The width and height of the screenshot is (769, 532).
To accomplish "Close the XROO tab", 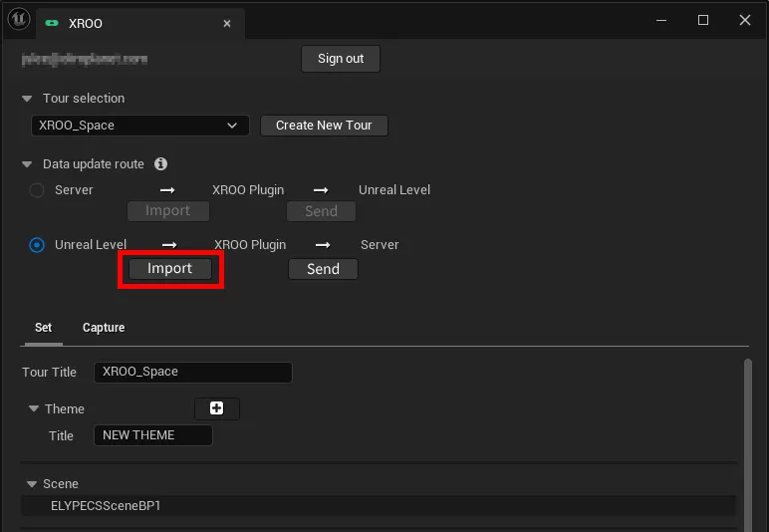I will (227, 23).
